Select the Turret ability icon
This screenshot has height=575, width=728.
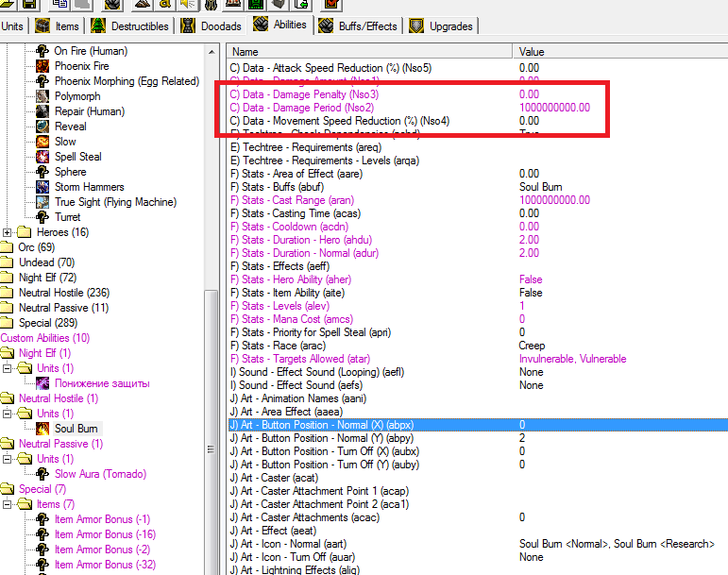tap(42, 217)
